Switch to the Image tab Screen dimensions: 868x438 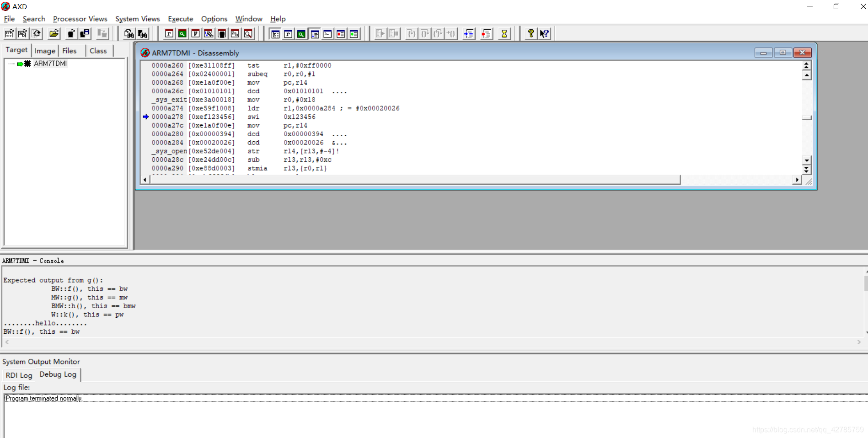tap(45, 51)
